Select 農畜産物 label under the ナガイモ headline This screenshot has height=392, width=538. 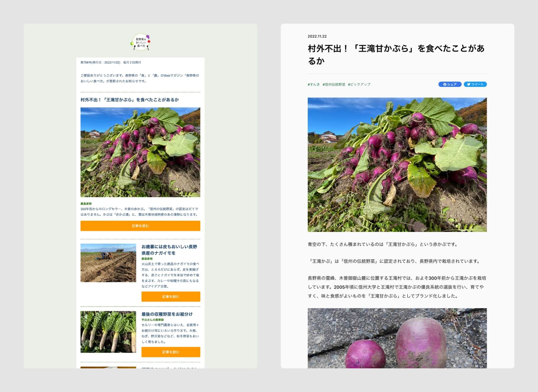[x=147, y=259]
